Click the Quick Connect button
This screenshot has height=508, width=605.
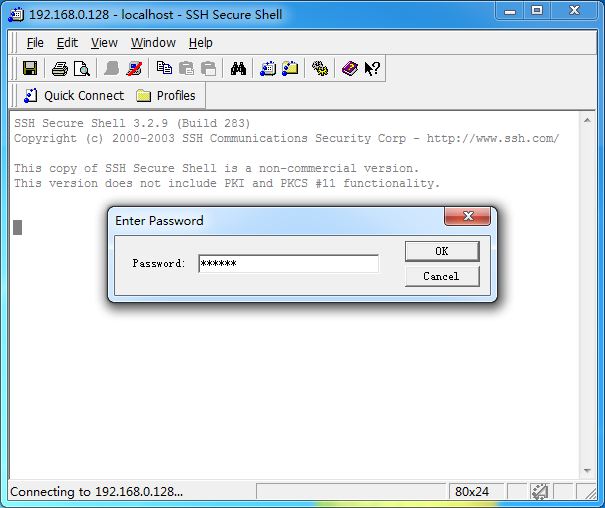point(74,96)
